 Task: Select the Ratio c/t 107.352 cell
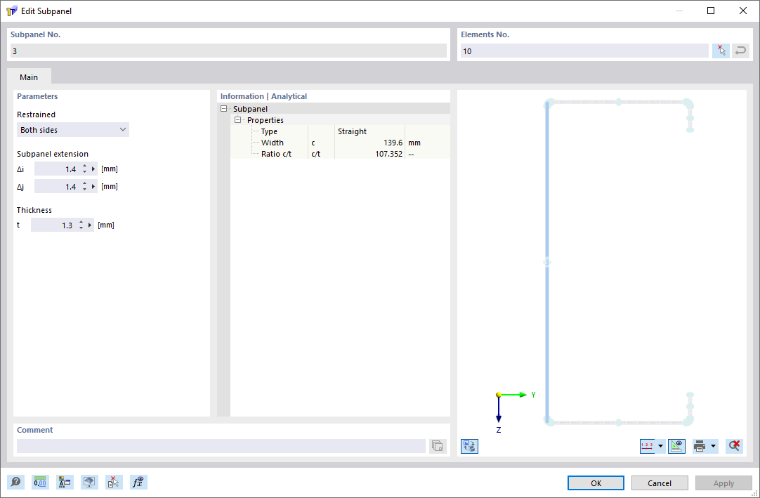pos(370,154)
